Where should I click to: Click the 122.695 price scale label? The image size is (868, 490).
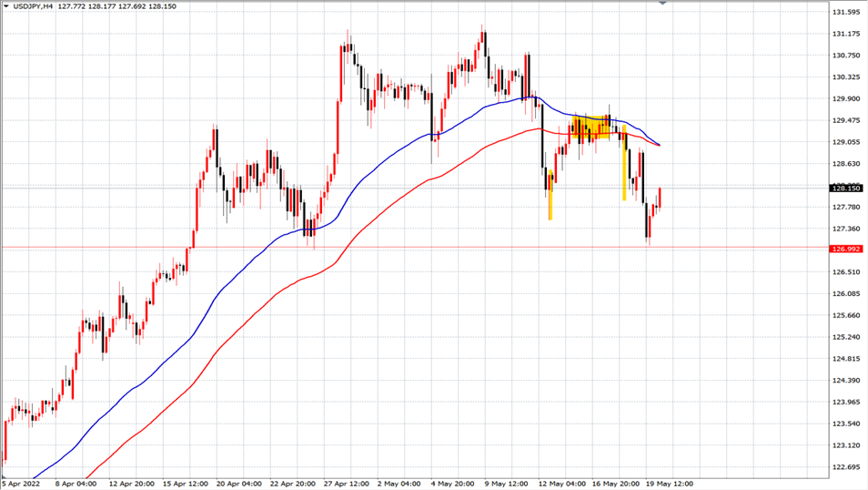click(846, 467)
